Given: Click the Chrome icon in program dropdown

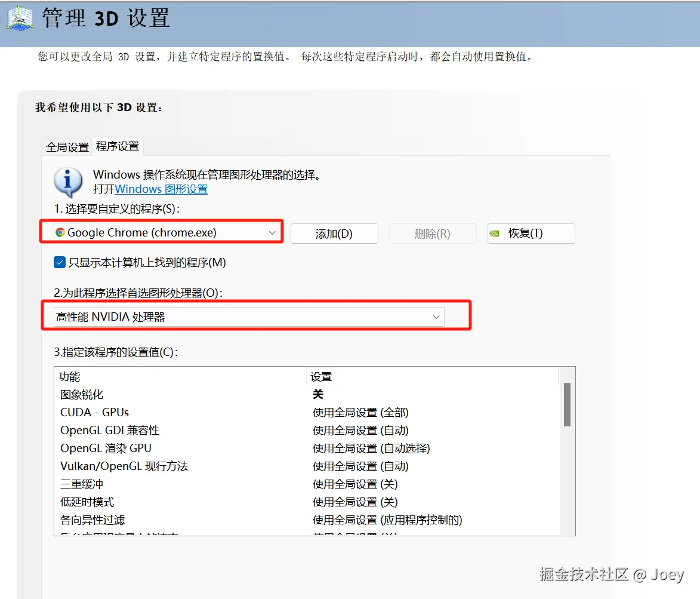Looking at the screenshot, I should tap(60, 232).
